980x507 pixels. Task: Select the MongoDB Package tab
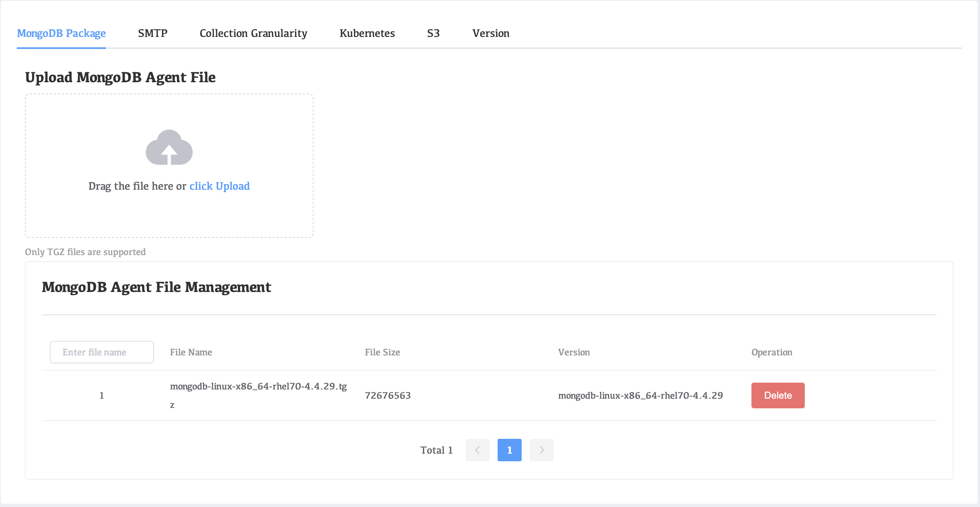61,34
